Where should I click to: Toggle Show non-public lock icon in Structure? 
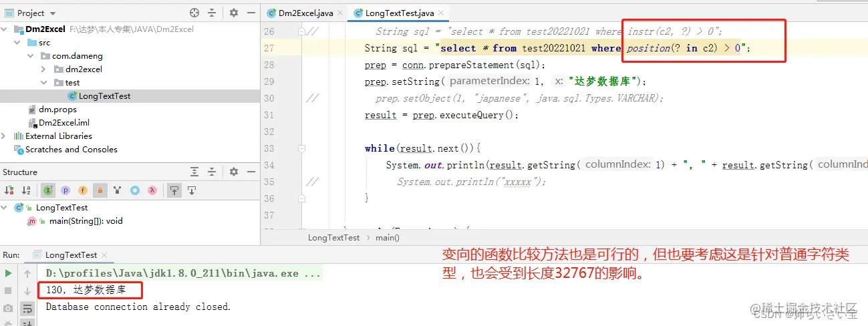coord(100,190)
